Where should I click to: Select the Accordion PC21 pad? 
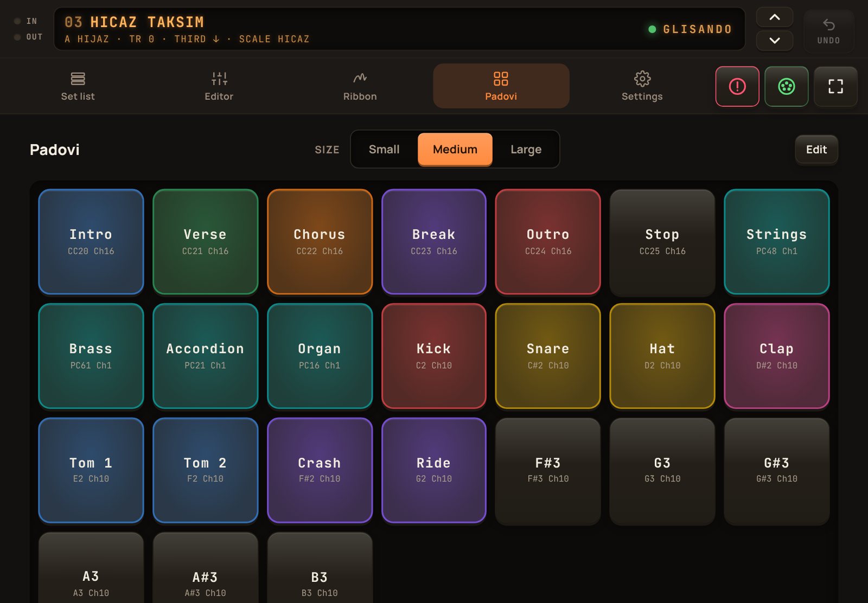point(205,356)
